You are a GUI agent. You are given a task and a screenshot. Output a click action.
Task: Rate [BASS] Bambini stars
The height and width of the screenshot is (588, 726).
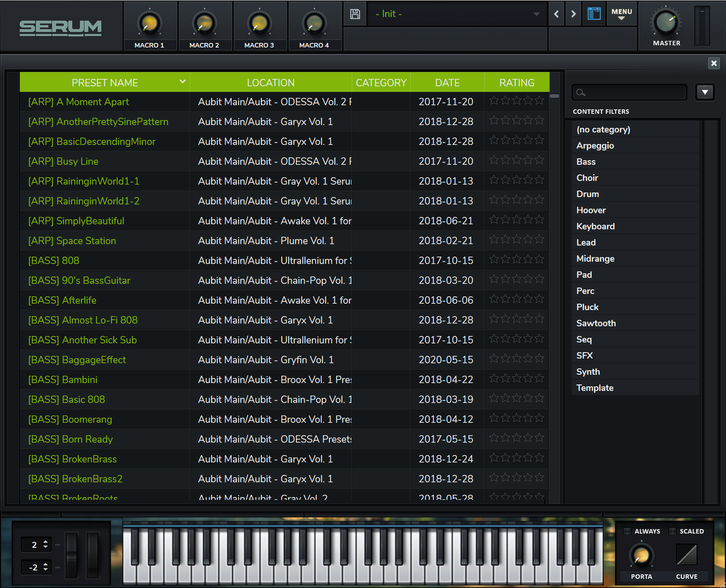coord(516,378)
